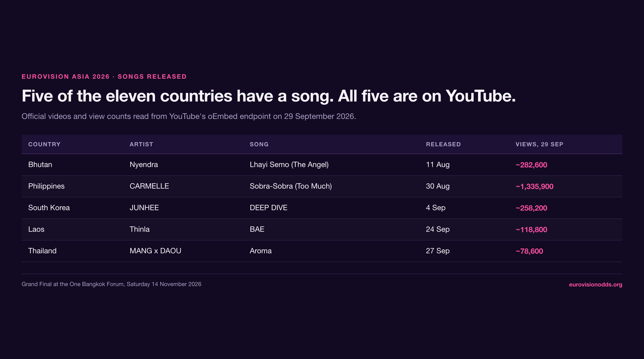Click the artist name Thinla
The height and width of the screenshot is (359, 644).
(x=139, y=229)
